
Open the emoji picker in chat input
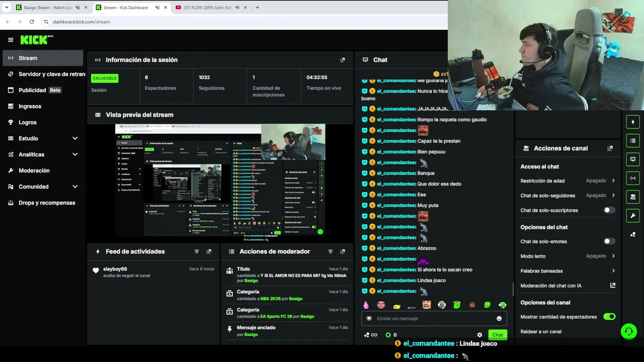[x=499, y=318]
